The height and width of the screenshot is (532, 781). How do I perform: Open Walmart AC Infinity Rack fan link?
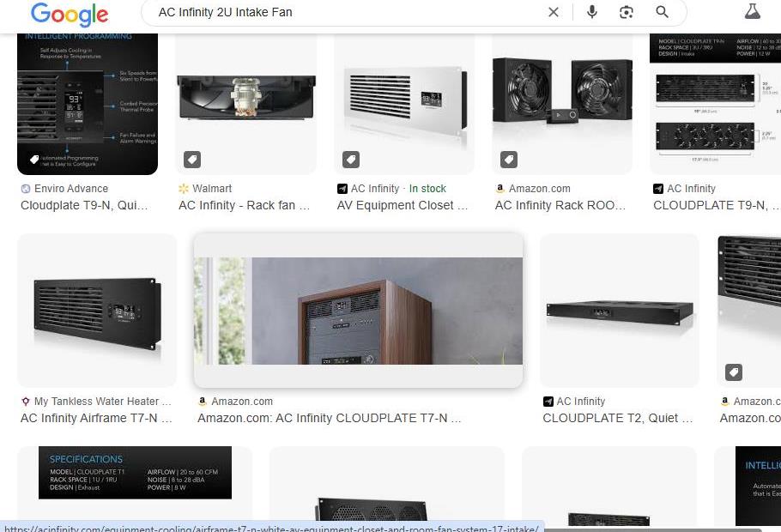coord(244,205)
